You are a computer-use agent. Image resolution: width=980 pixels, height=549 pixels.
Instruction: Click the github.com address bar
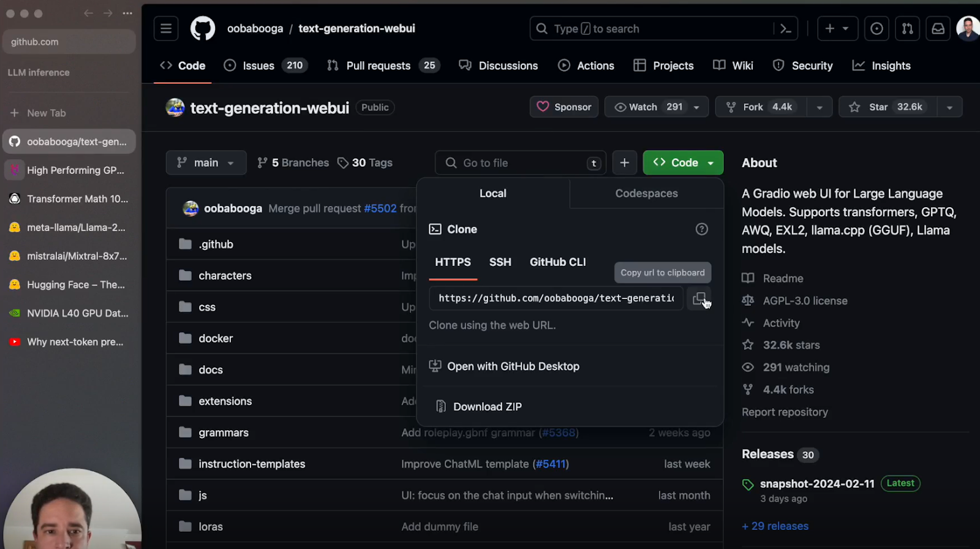pyautogui.click(x=69, y=42)
